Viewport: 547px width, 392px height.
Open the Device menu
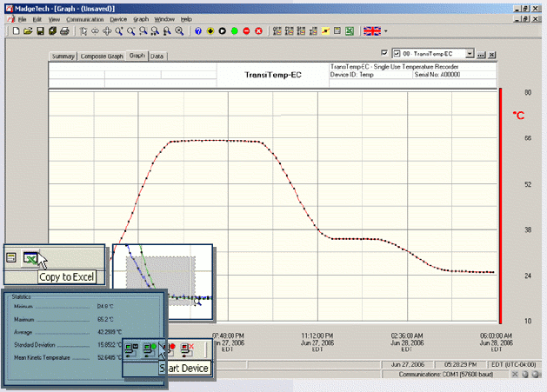(118, 19)
